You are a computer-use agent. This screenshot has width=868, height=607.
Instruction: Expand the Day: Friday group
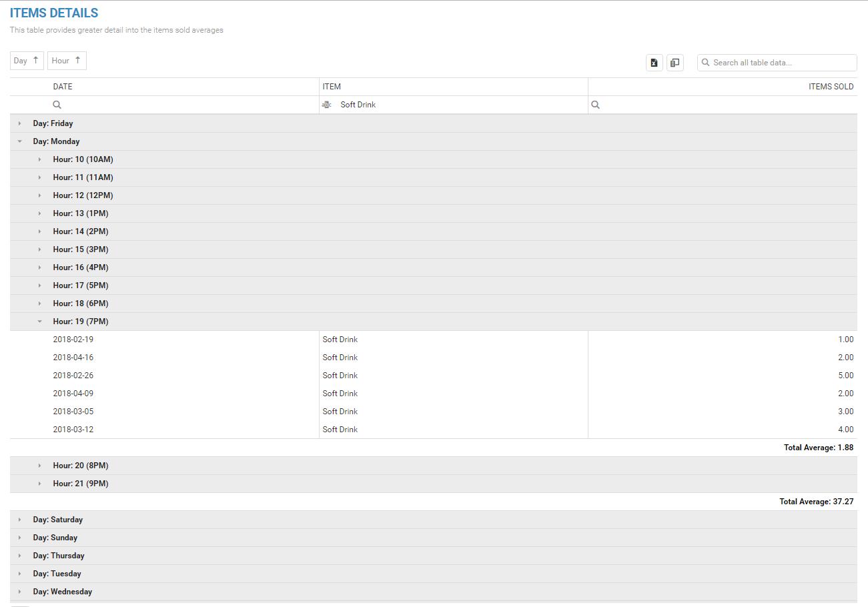(x=20, y=123)
